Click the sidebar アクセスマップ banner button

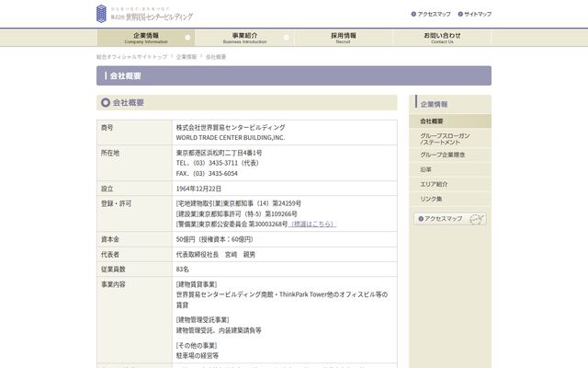[x=450, y=219]
